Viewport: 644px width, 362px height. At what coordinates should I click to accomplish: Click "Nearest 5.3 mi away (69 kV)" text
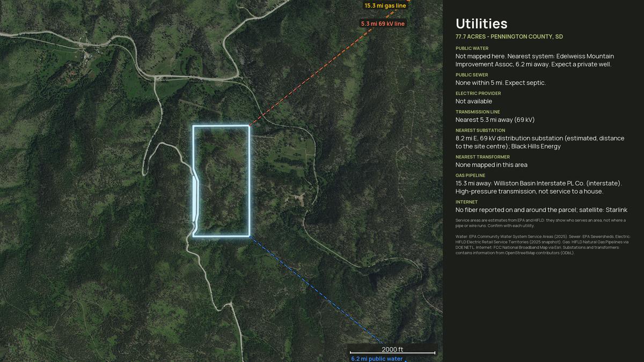495,120
